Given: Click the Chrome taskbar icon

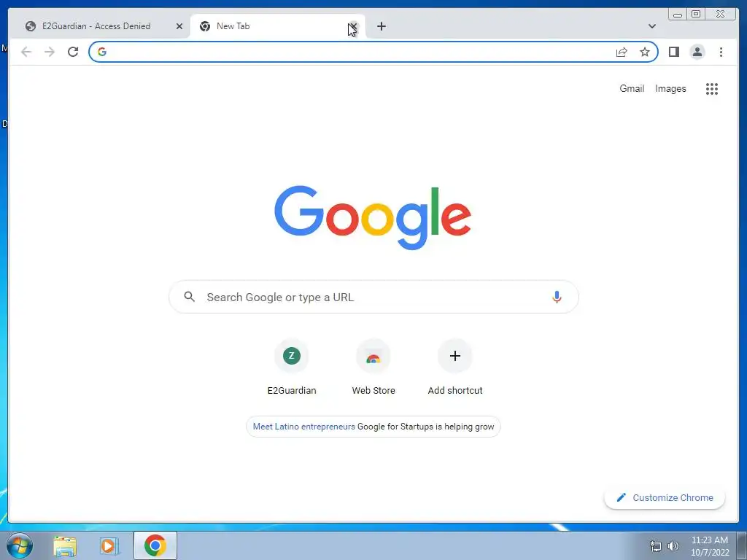Looking at the screenshot, I should [x=155, y=545].
